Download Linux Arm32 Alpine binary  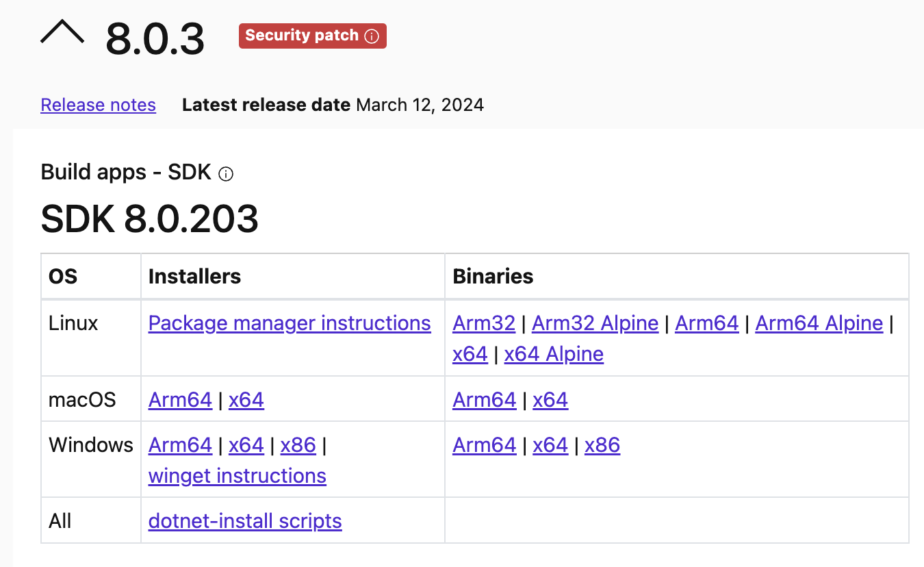595,323
